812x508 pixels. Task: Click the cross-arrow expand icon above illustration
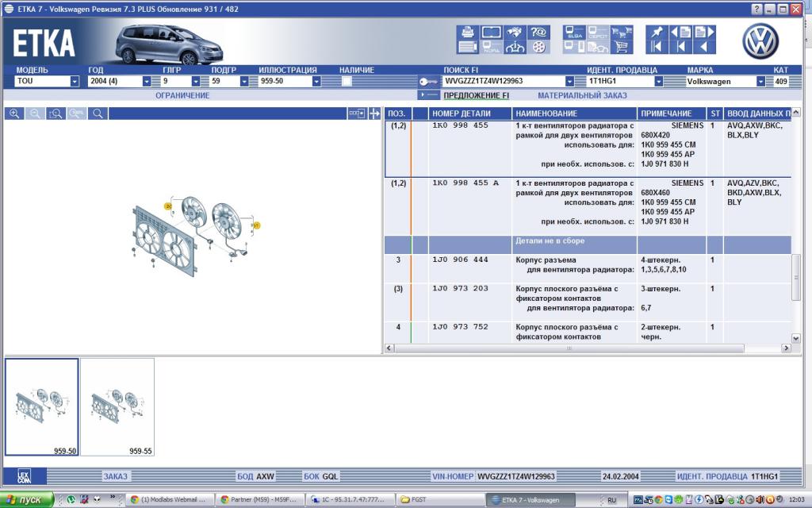click(374, 114)
